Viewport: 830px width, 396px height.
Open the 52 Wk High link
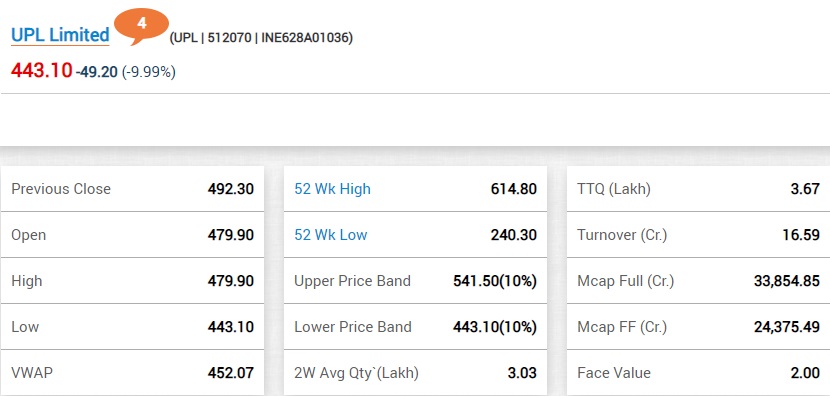(x=332, y=189)
